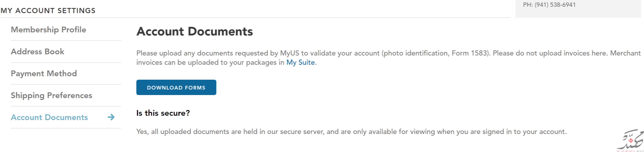Click the 'Form 1583' text in the instructions
The height and width of the screenshot is (152, 644).
click(x=469, y=53)
